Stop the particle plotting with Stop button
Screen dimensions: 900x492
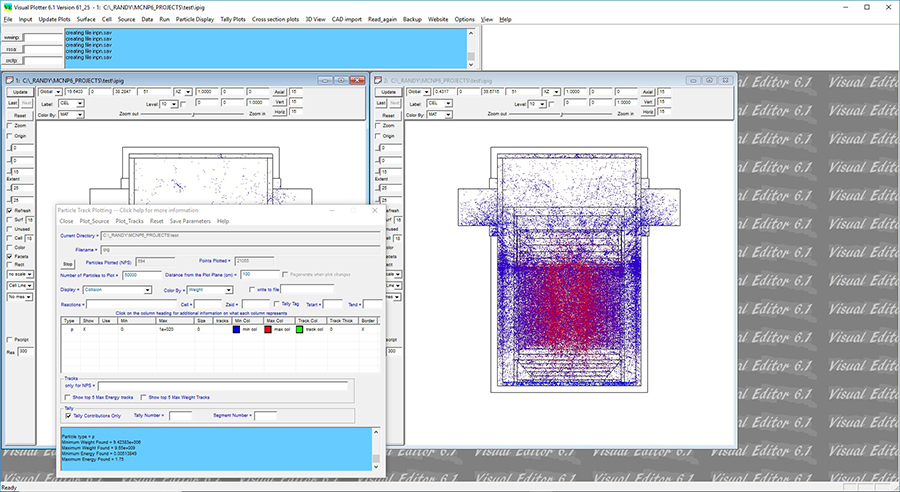coord(68,264)
